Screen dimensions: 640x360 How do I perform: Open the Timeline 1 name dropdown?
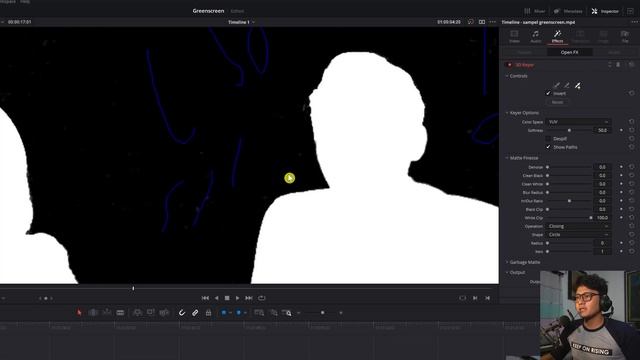[241, 22]
